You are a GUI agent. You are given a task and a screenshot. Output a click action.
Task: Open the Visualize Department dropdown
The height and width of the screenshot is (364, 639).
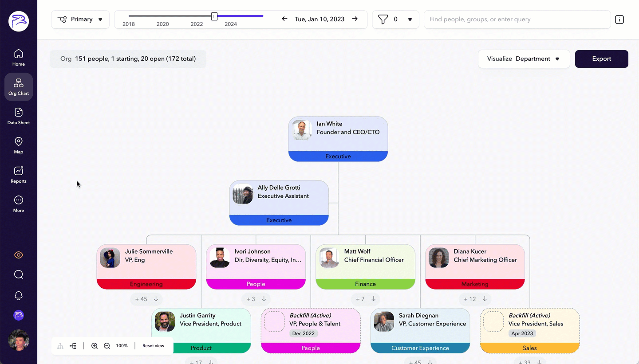[x=524, y=59]
